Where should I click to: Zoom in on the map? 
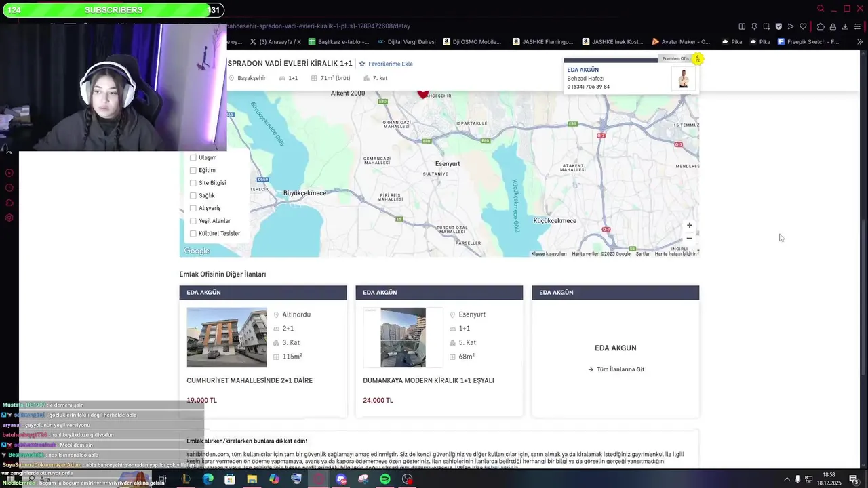pos(690,225)
